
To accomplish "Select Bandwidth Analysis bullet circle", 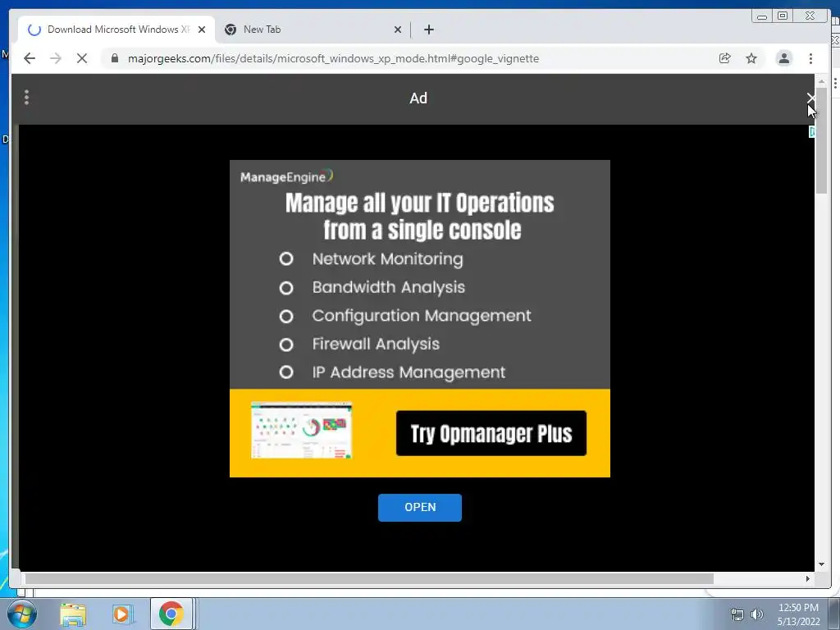I will pyautogui.click(x=286, y=288).
